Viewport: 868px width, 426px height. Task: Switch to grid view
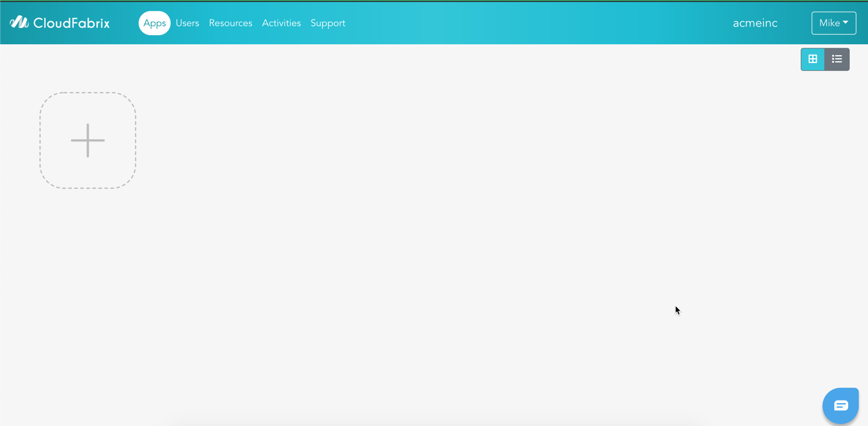click(x=813, y=59)
